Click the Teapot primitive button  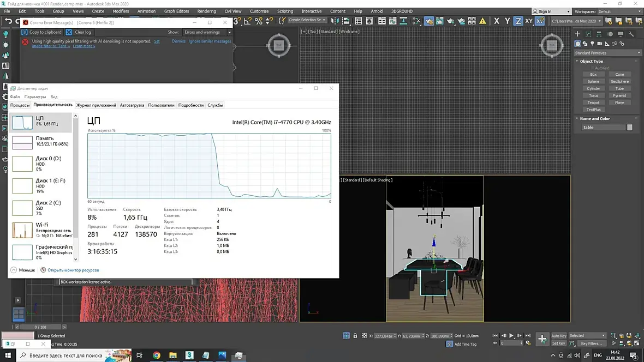point(593,102)
